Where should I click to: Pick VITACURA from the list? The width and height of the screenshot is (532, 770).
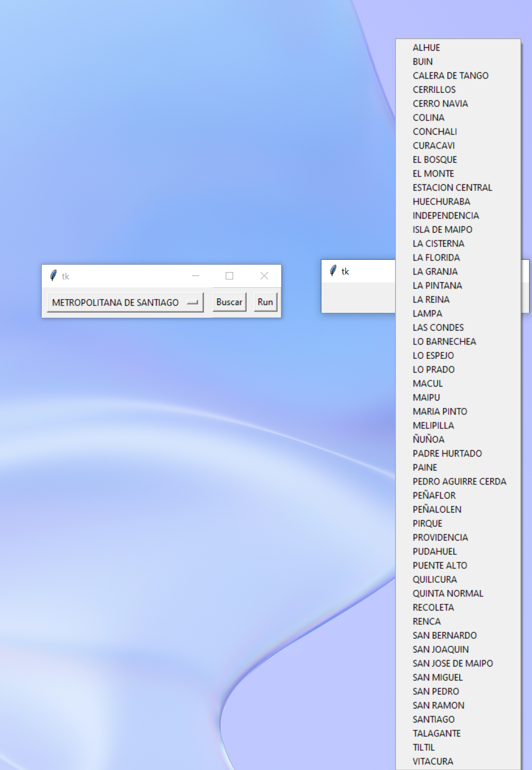pyautogui.click(x=458, y=761)
